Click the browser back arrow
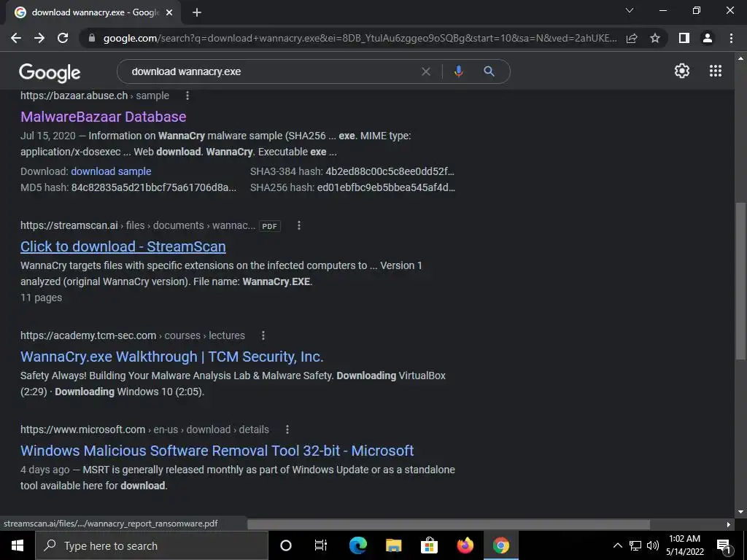Viewport: 747px width, 560px height. tap(16, 38)
